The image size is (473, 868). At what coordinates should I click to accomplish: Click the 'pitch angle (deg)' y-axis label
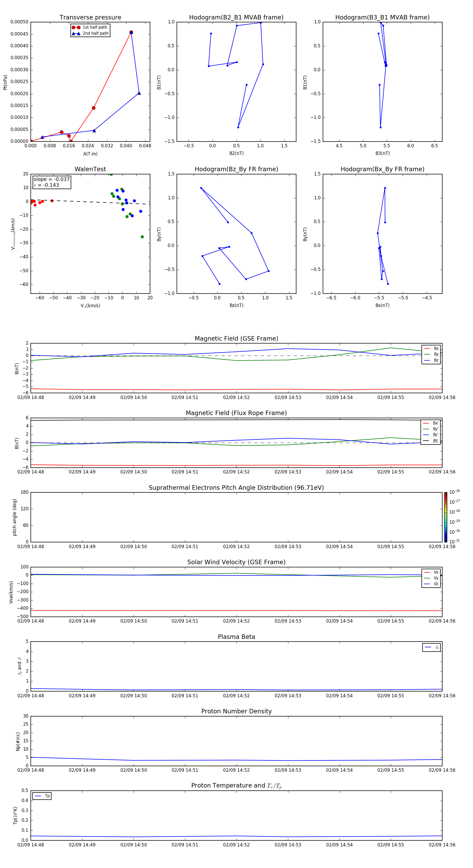(14, 517)
